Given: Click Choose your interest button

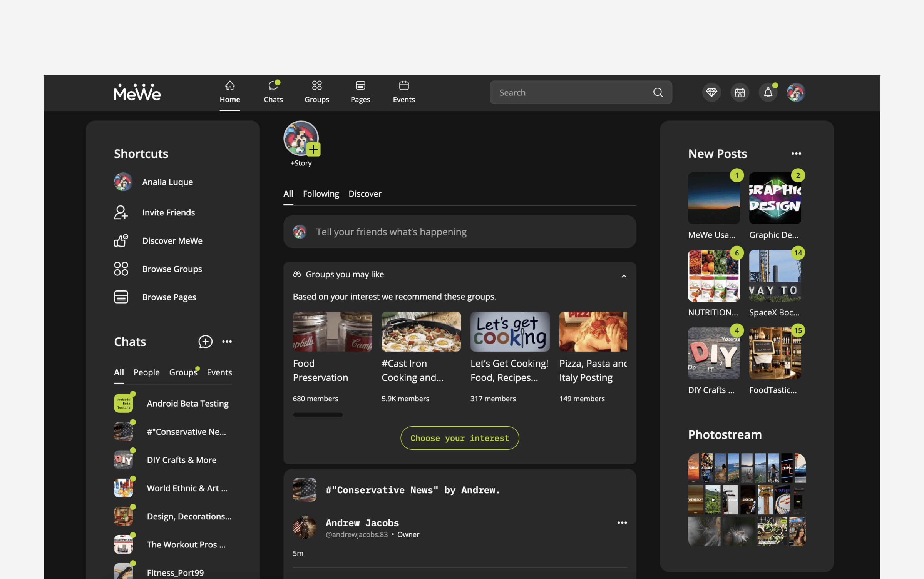Looking at the screenshot, I should [459, 438].
